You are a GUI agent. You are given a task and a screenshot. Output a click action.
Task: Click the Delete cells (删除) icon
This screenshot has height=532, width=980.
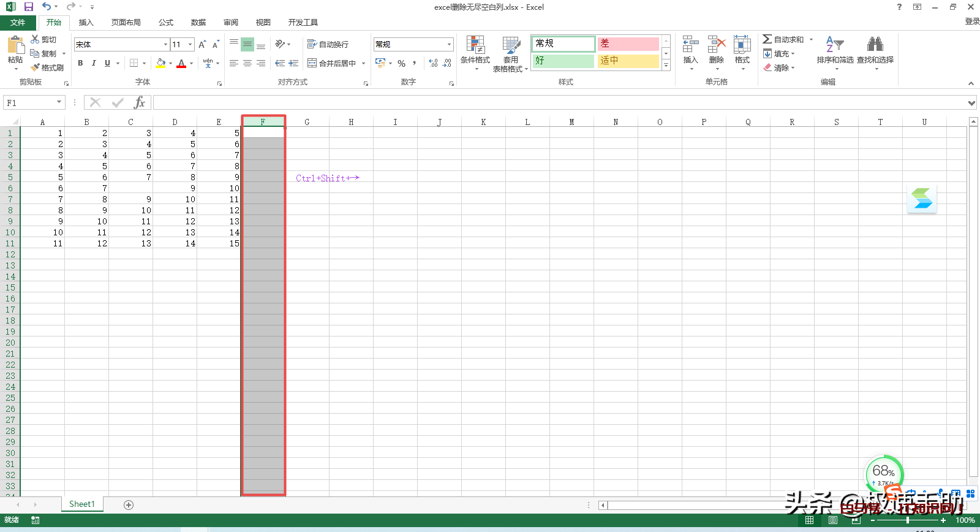coord(716,45)
